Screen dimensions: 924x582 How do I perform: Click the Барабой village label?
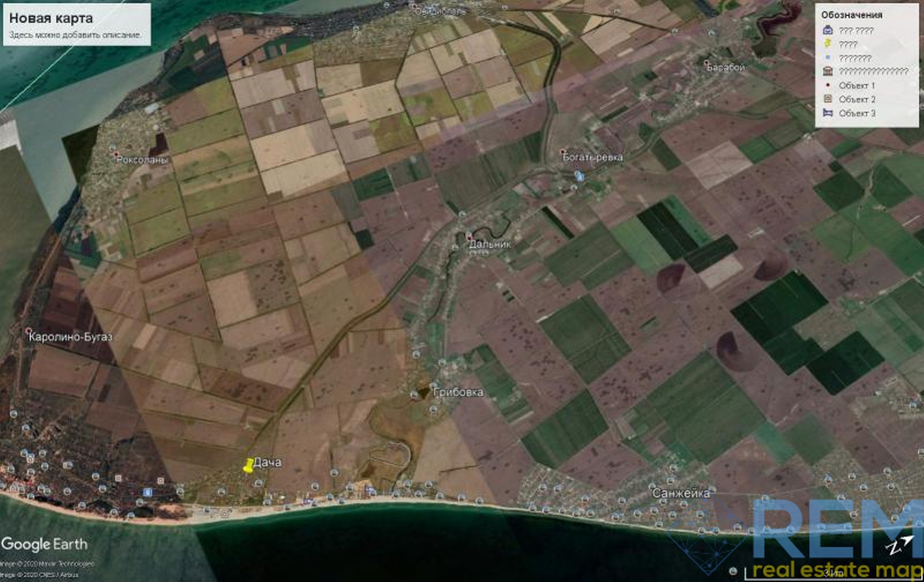pyautogui.click(x=726, y=68)
